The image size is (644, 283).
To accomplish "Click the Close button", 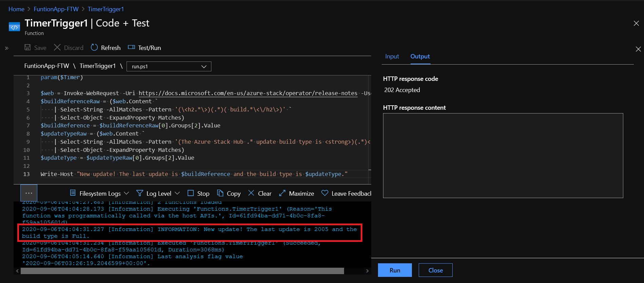I will pyautogui.click(x=436, y=270).
